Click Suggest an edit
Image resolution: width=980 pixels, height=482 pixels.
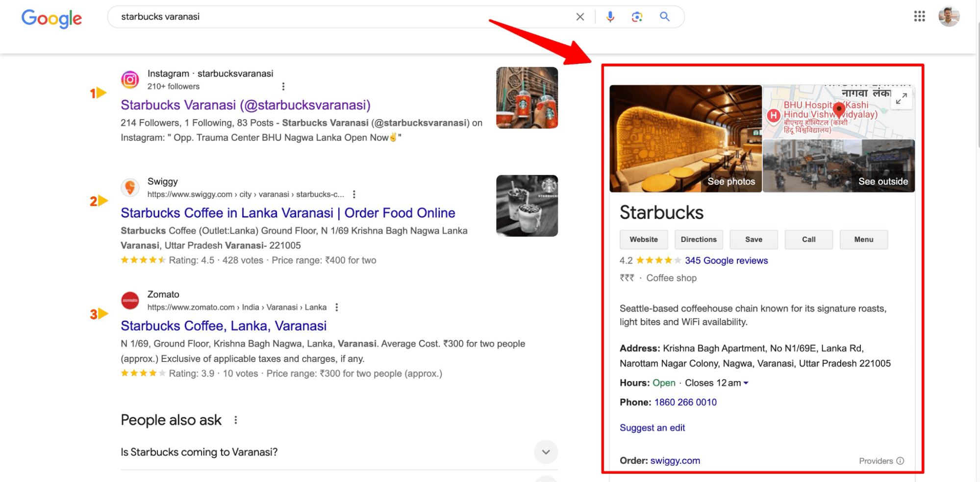652,428
